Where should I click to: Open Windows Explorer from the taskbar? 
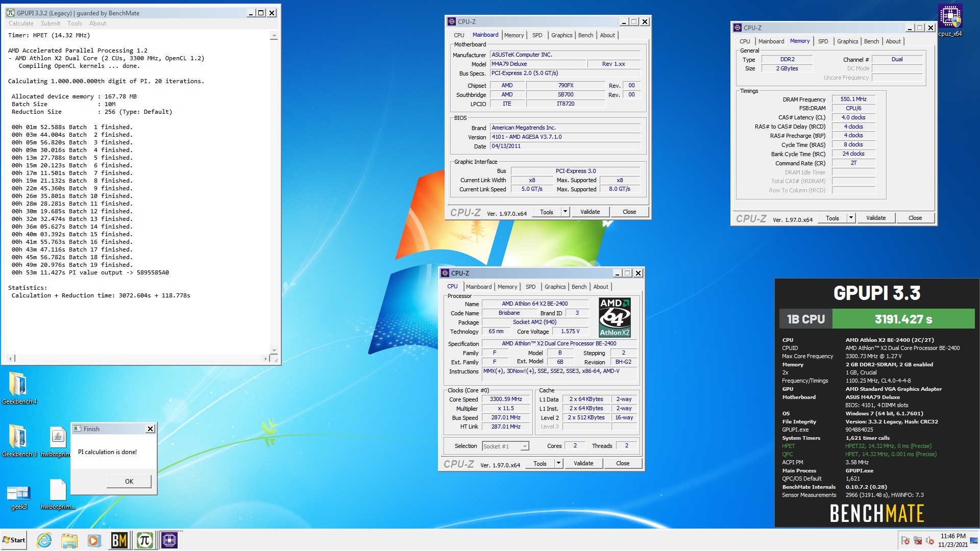(69, 540)
